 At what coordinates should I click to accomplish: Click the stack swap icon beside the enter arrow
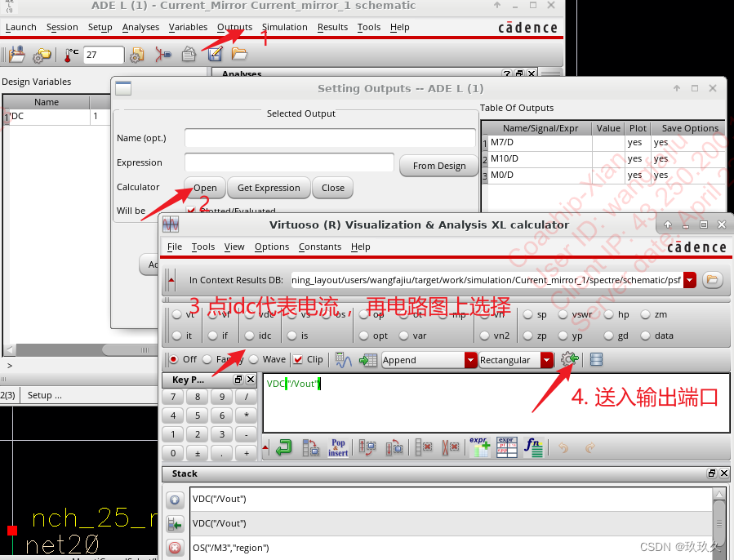(x=311, y=447)
